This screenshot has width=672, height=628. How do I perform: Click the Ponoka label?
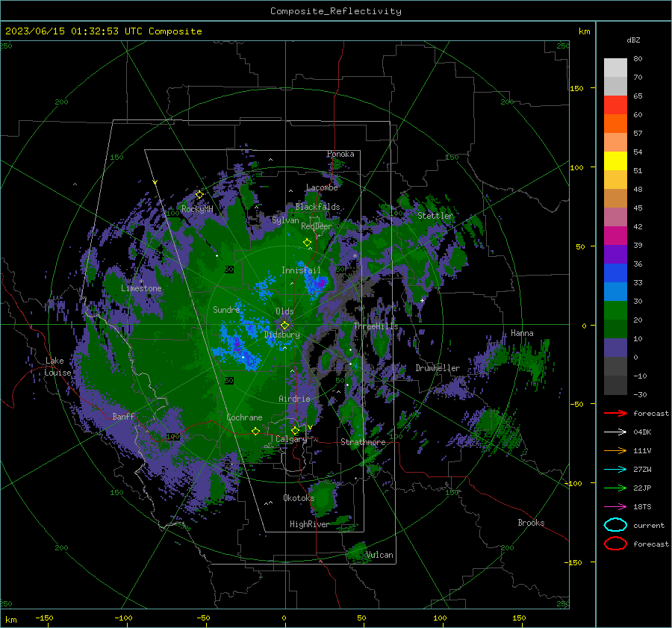(x=340, y=154)
